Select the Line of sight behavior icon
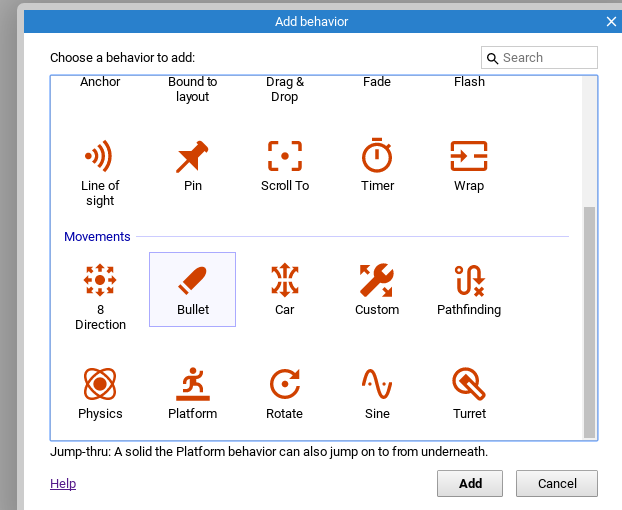This screenshot has width=622, height=510. coord(100,156)
